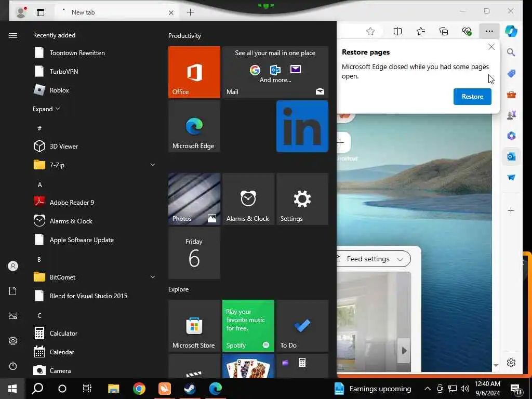Select the New tab in Edge
Screen dimensions: 532x399
[117, 12]
